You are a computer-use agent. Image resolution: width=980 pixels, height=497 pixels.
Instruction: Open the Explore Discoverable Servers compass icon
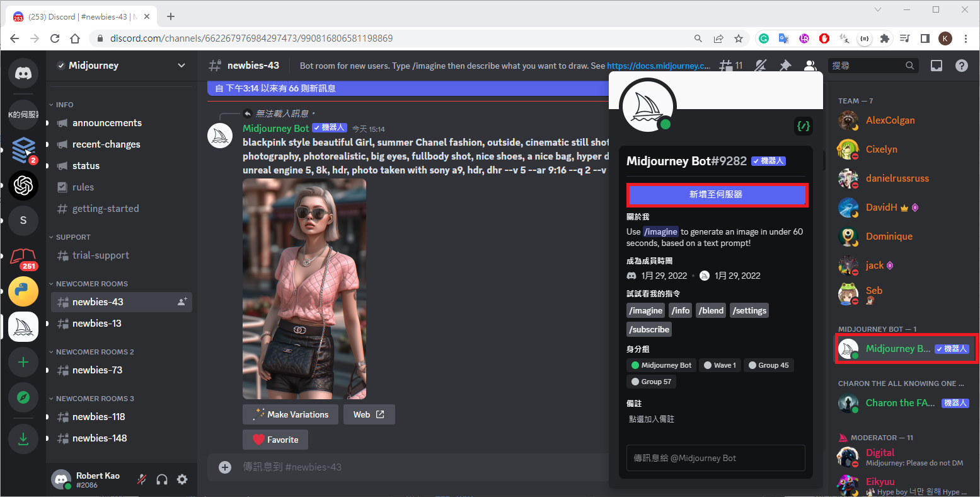tap(23, 397)
